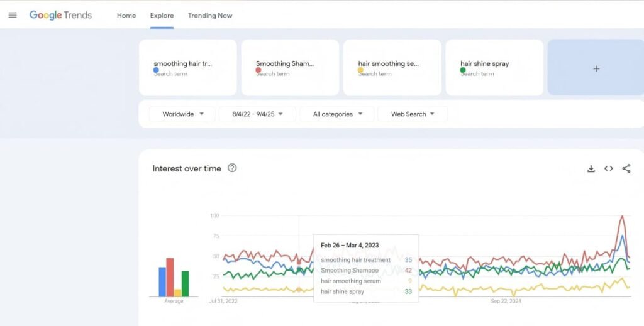The width and height of the screenshot is (644, 326).
Task: Click the peak of the red trend line
Action: click(622, 217)
